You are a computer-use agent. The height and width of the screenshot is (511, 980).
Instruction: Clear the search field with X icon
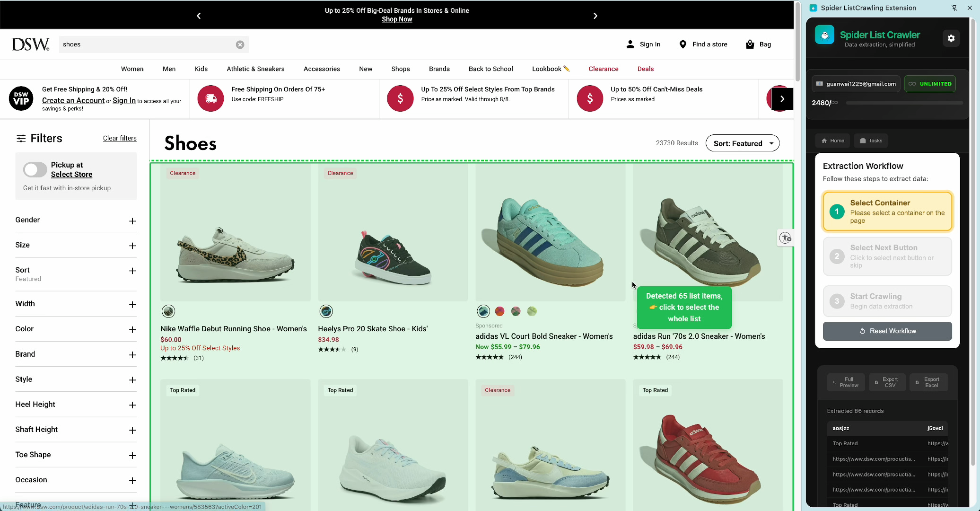click(x=240, y=44)
